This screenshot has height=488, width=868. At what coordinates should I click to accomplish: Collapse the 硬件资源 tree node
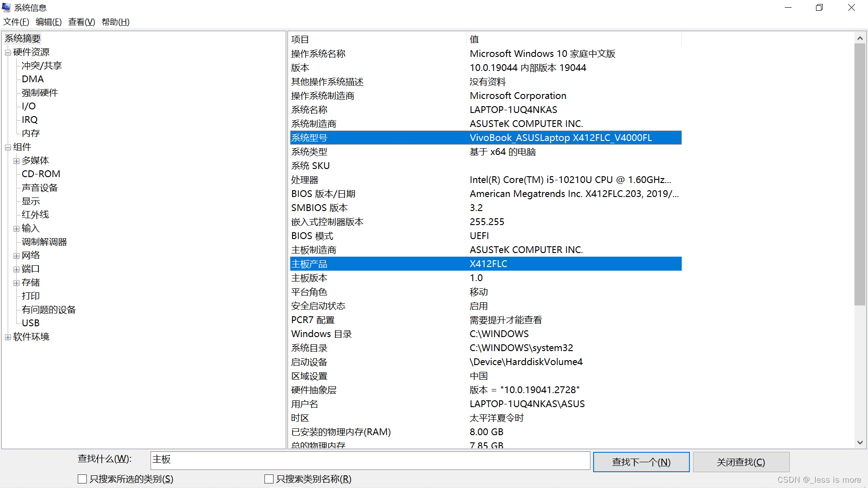click(8, 52)
